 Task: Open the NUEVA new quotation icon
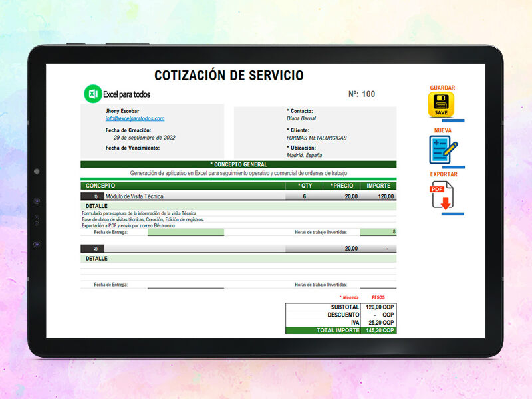pyautogui.click(x=443, y=150)
